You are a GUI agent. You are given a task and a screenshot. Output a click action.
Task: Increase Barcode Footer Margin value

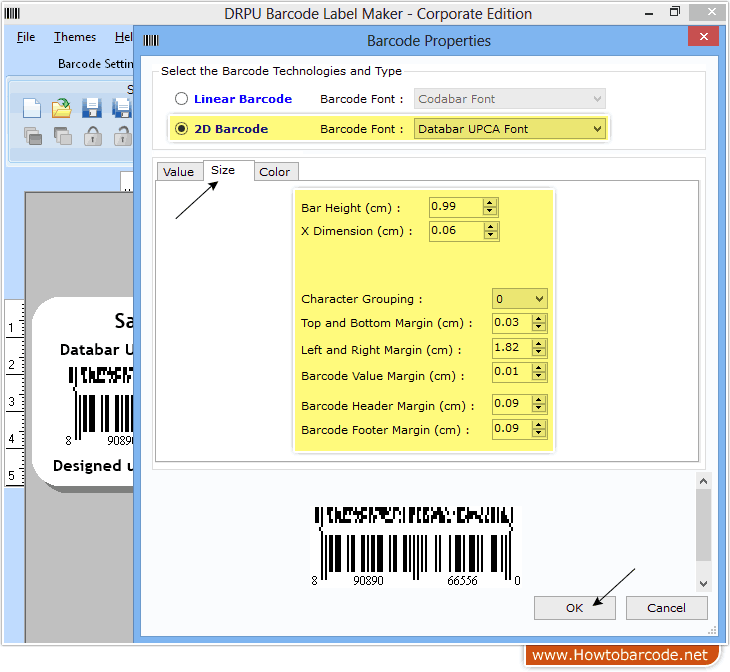coord(539,425)
